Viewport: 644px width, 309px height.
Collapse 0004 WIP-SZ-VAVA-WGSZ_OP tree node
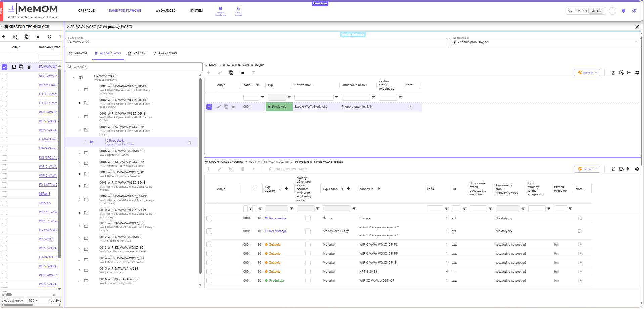80,130
